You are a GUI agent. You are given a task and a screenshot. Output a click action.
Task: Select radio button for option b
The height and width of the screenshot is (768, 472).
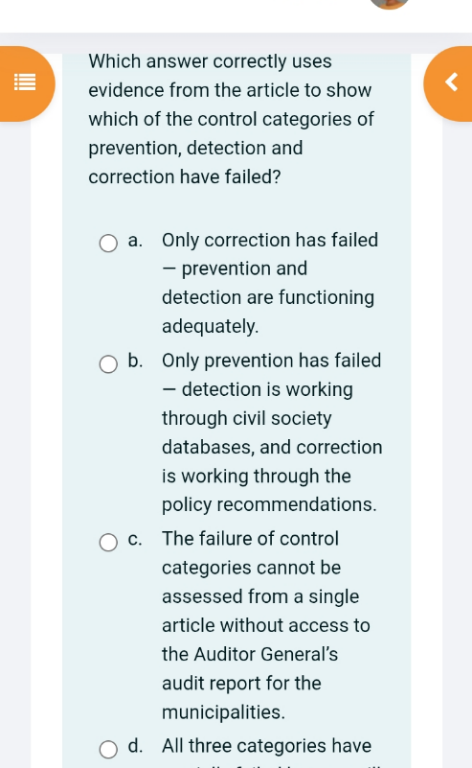[x=108, y=364]
